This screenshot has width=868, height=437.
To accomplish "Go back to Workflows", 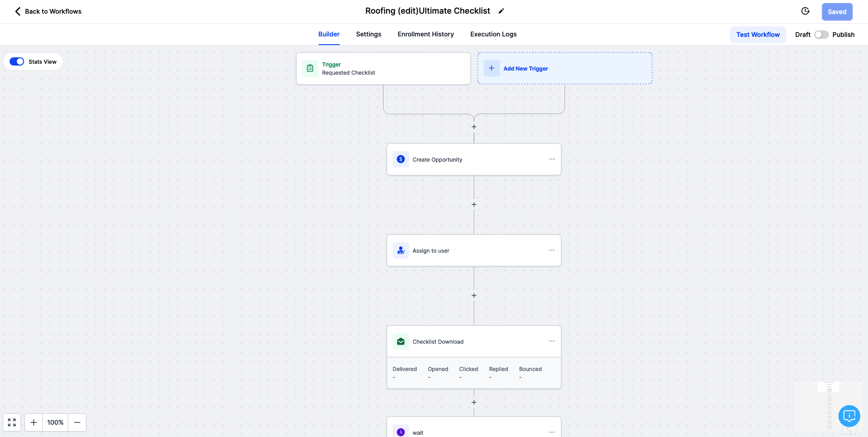I will pyautogui.click(x=48, y=11).
